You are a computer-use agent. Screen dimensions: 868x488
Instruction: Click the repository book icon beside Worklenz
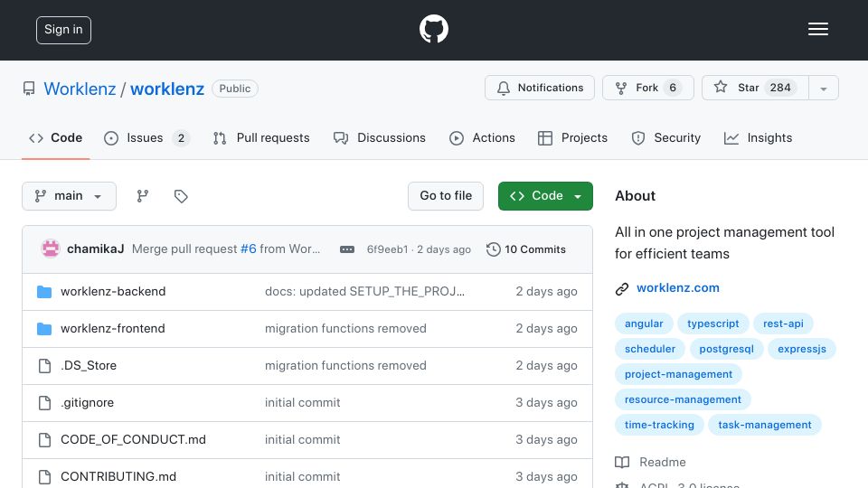pyautogui.click(x=29, y=89)
